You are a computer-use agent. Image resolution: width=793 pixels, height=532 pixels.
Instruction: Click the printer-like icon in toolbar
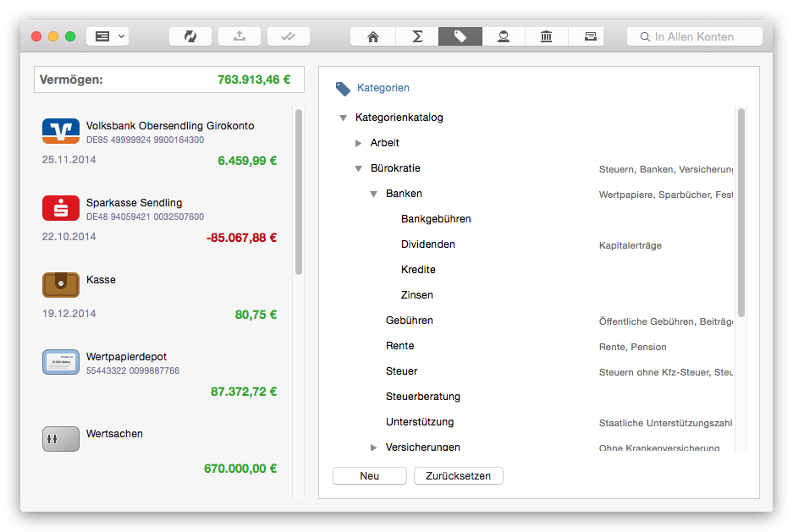pos(590,36)
